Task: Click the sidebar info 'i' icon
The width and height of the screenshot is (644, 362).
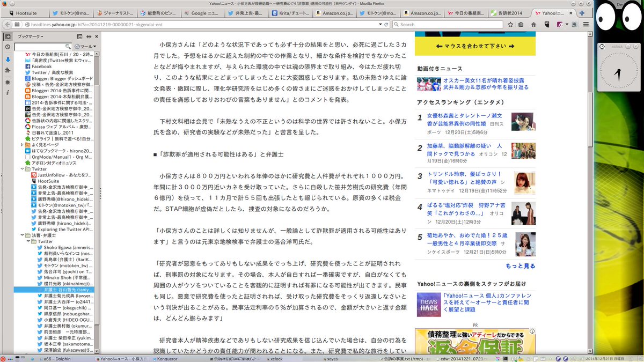Action: (8, 93)
